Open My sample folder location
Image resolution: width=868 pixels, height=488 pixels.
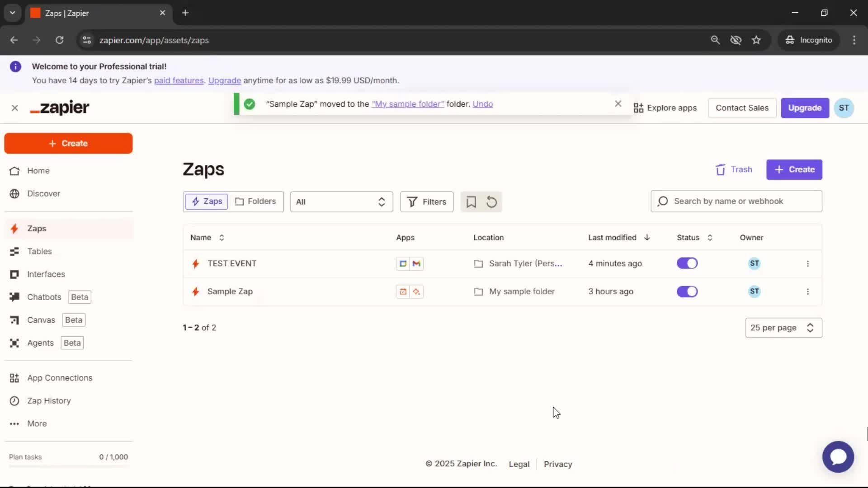pos(514,291)
